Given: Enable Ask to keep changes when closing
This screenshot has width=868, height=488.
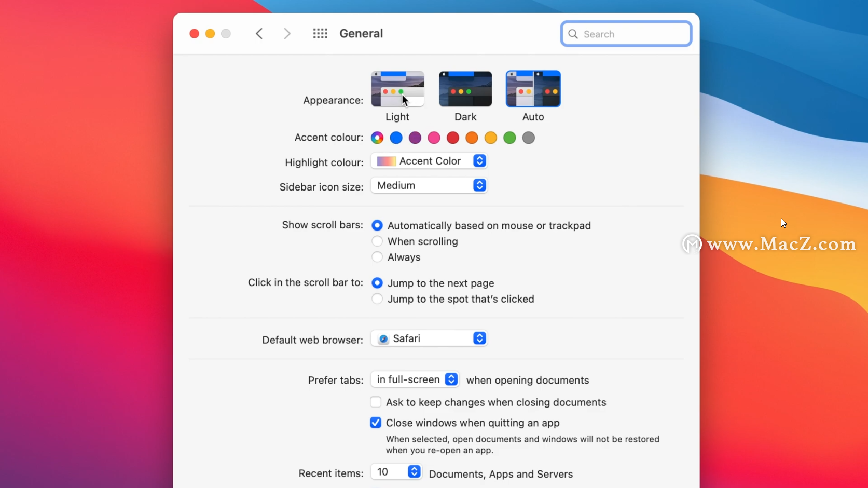Looking at the screenshot, I should point(376,402).
